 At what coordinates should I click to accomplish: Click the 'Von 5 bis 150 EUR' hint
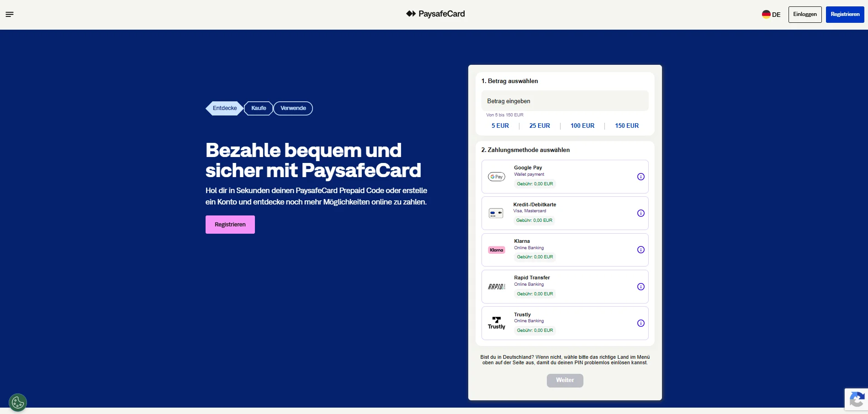pyautogui.click(x=505, y=115)
